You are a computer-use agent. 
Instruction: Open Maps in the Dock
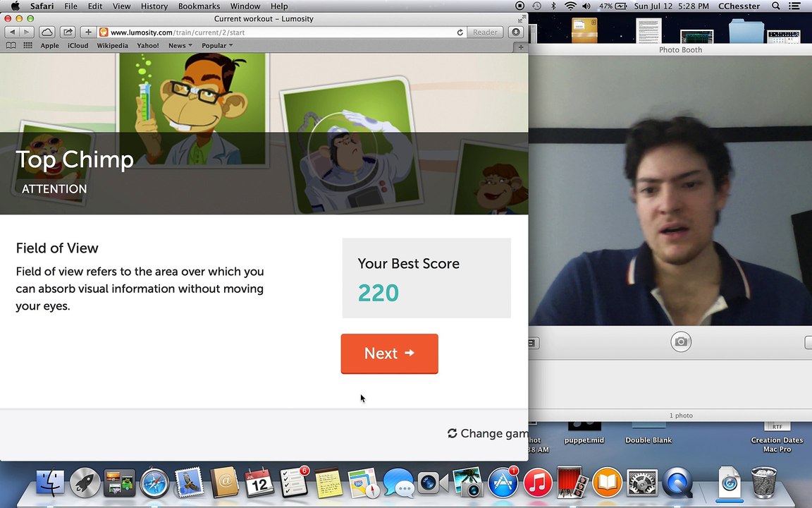coord(363,483)
